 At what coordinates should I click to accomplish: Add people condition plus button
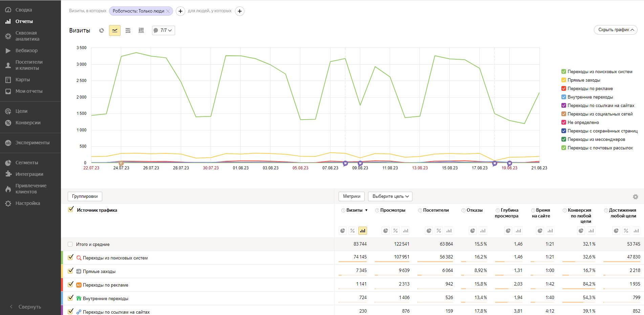(240, 11)
